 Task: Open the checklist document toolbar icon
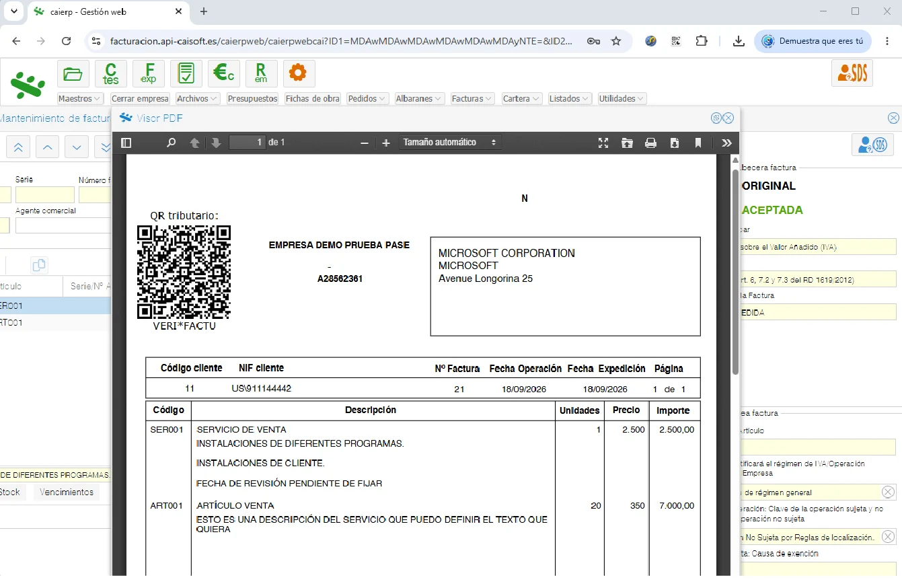tap(186, 74)
